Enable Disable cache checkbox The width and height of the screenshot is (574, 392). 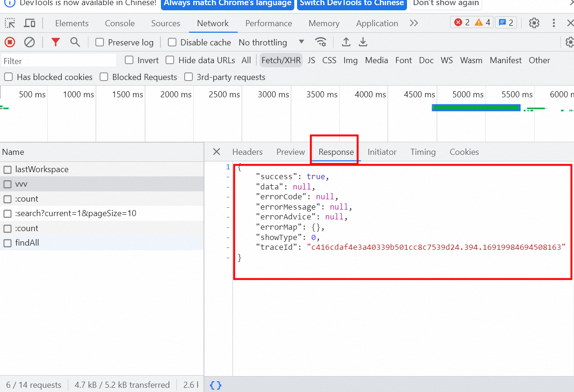pyautogui.click(x=172, y=43)
